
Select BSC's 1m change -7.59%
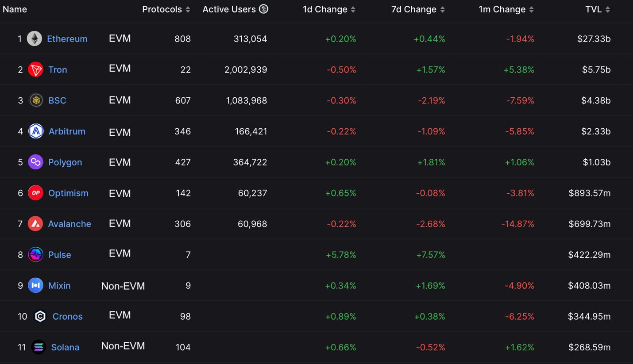pos(520,100)
